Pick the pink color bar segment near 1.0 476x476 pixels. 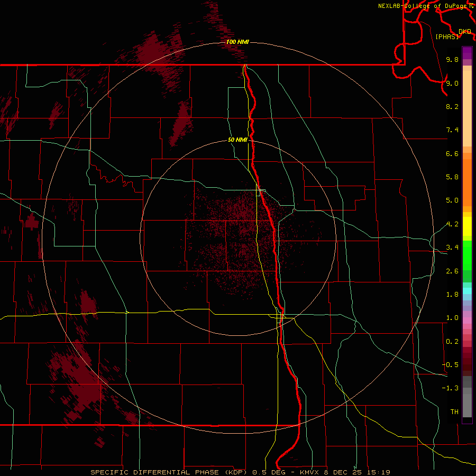point(467,321)
